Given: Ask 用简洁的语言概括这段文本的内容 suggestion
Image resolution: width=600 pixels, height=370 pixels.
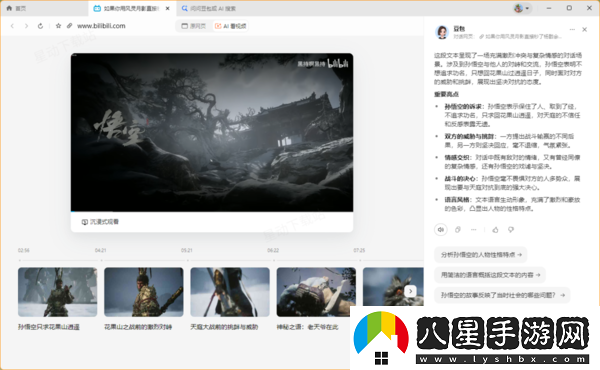Looking at the screenshot, I should pyautogui.click(x=490, y=275).
